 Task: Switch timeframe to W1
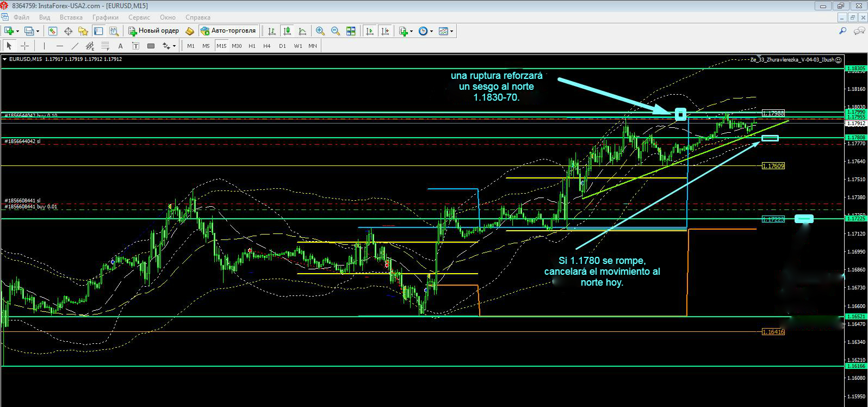pos(298,46)
